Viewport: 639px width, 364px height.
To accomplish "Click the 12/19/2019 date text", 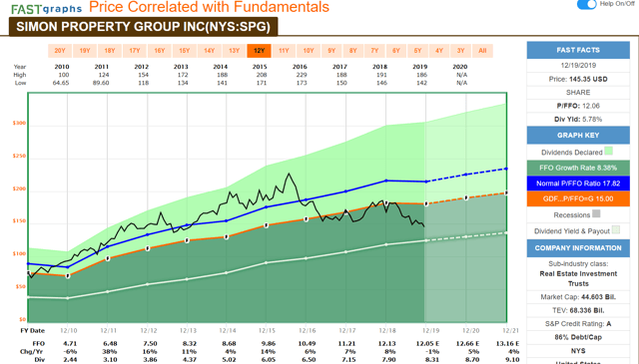I will tap(578, 65).
